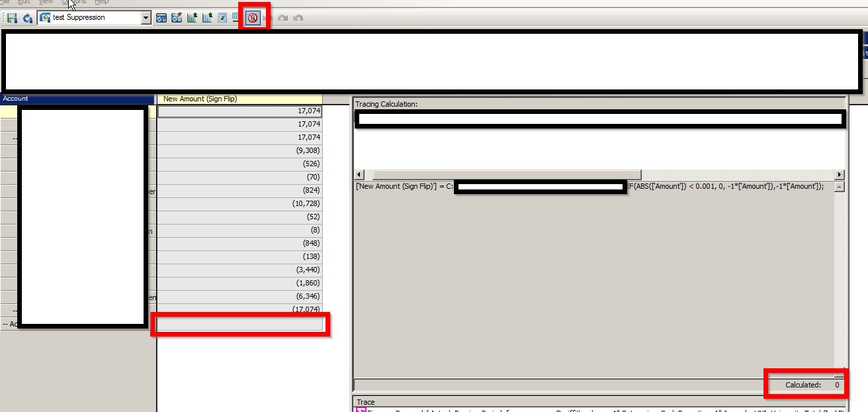Click the table-layout icon left of Suppress Zeros
Viewport: 868px width, 412px height.
[x=237, y=17]
